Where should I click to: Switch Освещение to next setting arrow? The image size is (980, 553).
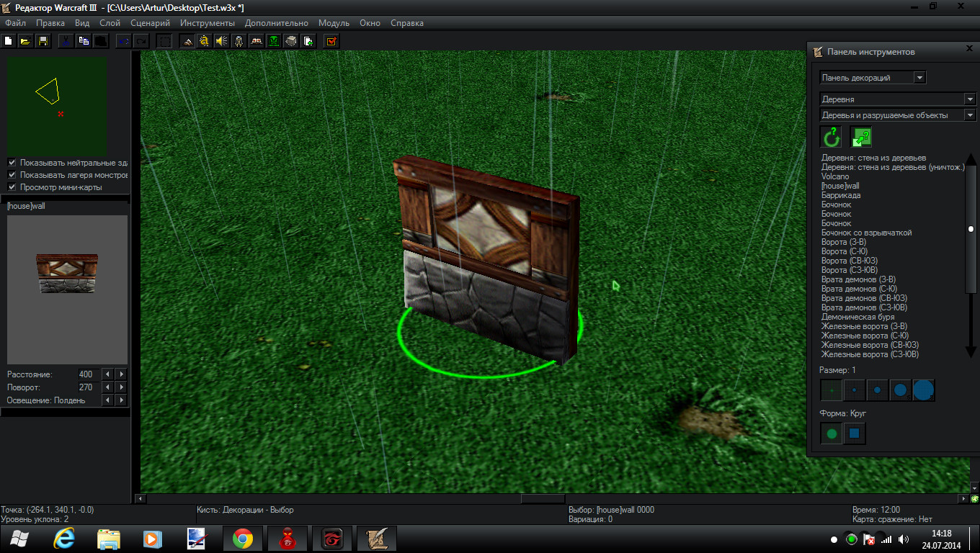coord(121,400)
